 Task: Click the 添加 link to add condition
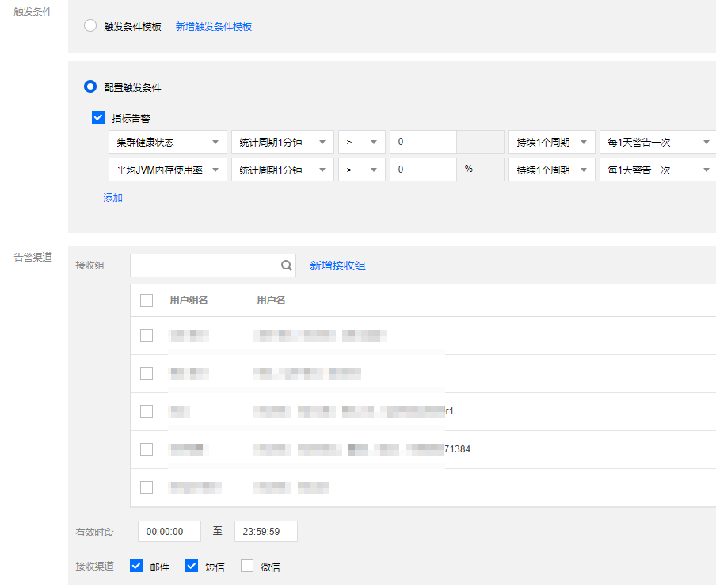tap(112, 198)
